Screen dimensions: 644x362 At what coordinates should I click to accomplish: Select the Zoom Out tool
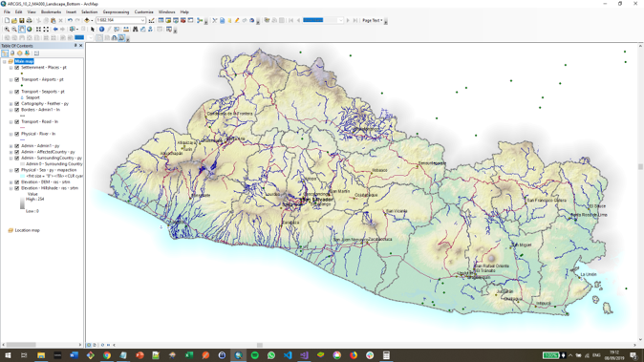[14, 30]
